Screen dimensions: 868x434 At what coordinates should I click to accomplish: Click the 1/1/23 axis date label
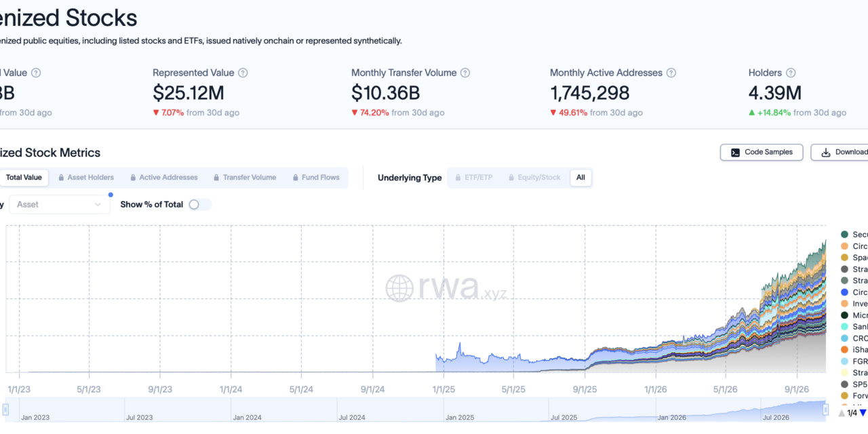coord(18,390)
